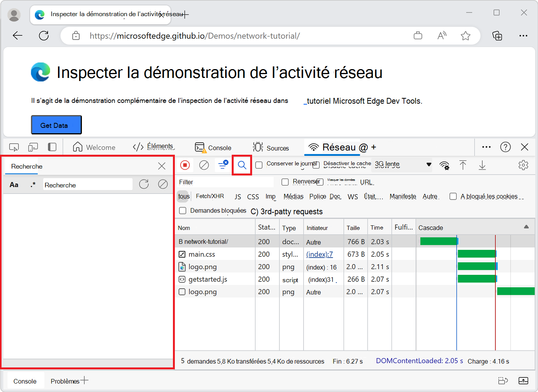Open DevTools settings gear
The width and height of the screenshot is (538, 392).
tap(523, 165)
